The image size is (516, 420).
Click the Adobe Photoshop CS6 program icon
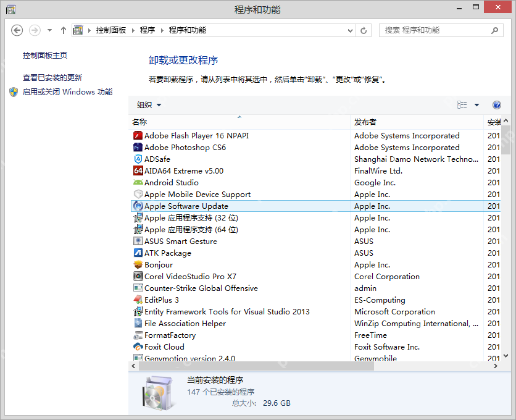[x=138, y=147]
